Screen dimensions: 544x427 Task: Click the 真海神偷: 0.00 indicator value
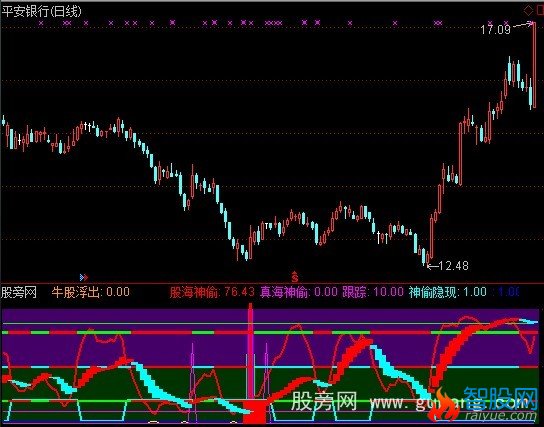[x=299, y=292]
